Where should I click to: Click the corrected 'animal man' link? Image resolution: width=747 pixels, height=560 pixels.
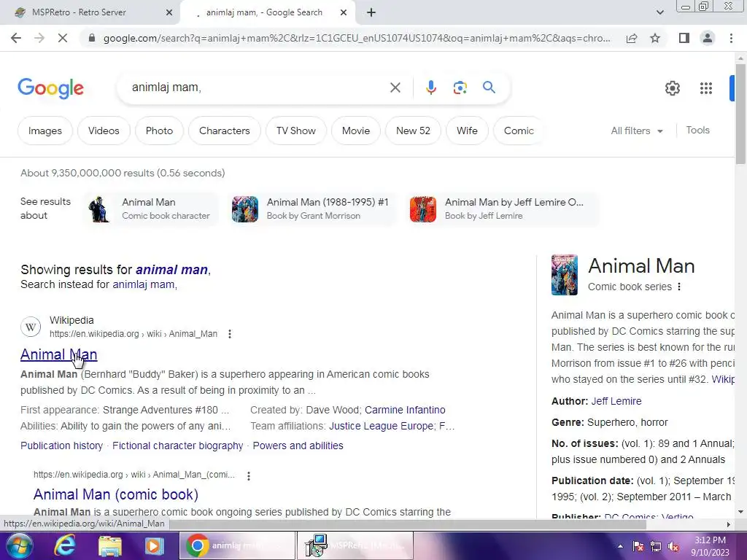[171, 270]
